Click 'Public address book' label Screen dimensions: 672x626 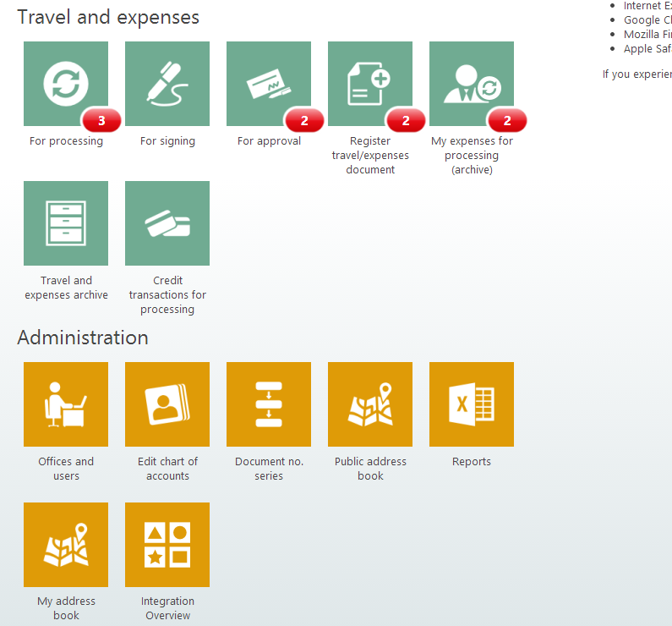(370, 469)
